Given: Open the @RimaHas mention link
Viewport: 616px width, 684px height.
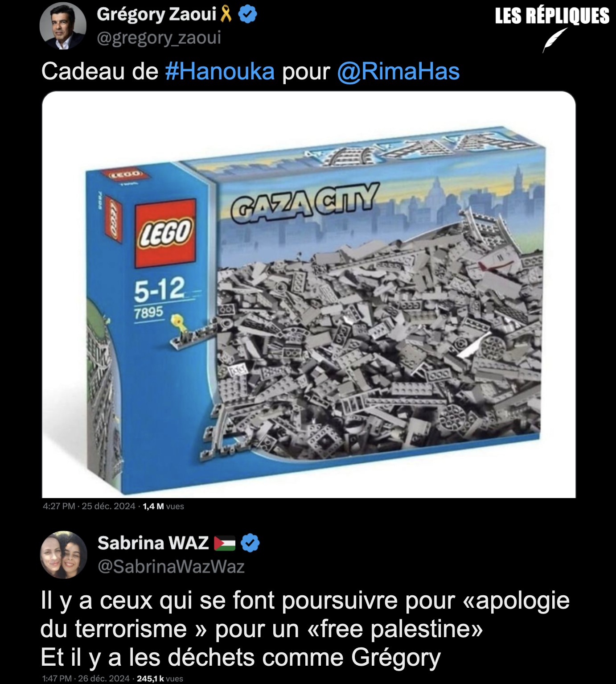Looking at the screenshot, I should tap(398, 71).
